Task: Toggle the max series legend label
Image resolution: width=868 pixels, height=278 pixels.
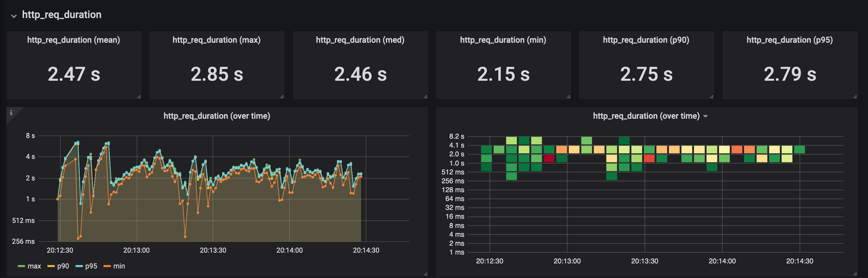Action: coord(34,266)
